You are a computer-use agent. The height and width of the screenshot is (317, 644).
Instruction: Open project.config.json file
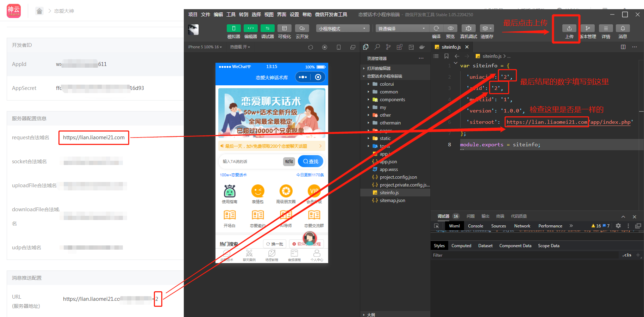point(398,177)
